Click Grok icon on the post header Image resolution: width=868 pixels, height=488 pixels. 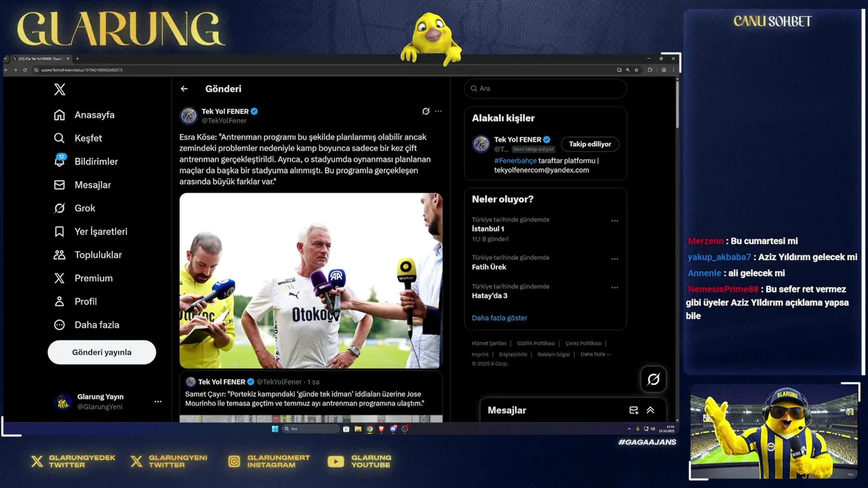[x=426, y=111]
